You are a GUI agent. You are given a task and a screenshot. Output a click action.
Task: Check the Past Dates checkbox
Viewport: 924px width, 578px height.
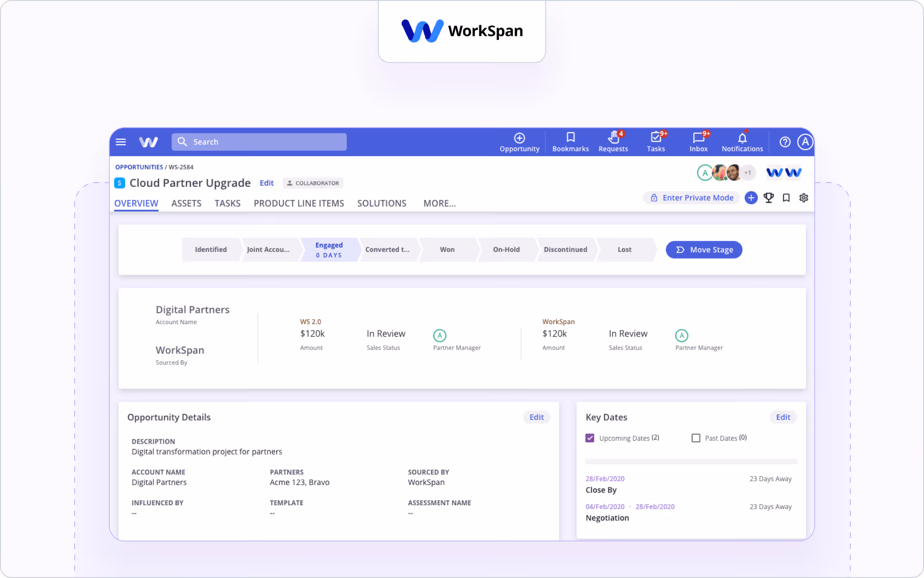pos(696,438)
